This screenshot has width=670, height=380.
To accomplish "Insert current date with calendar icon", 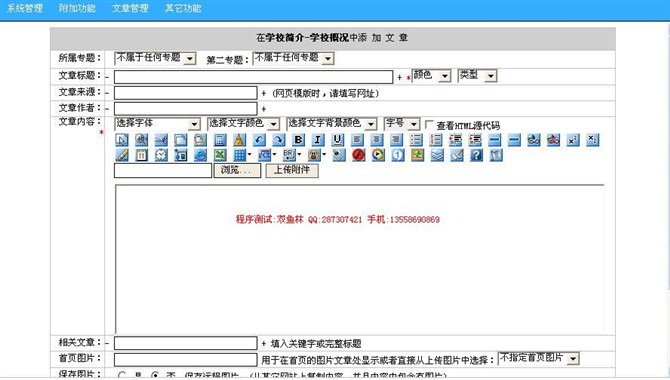I will 141,155.
